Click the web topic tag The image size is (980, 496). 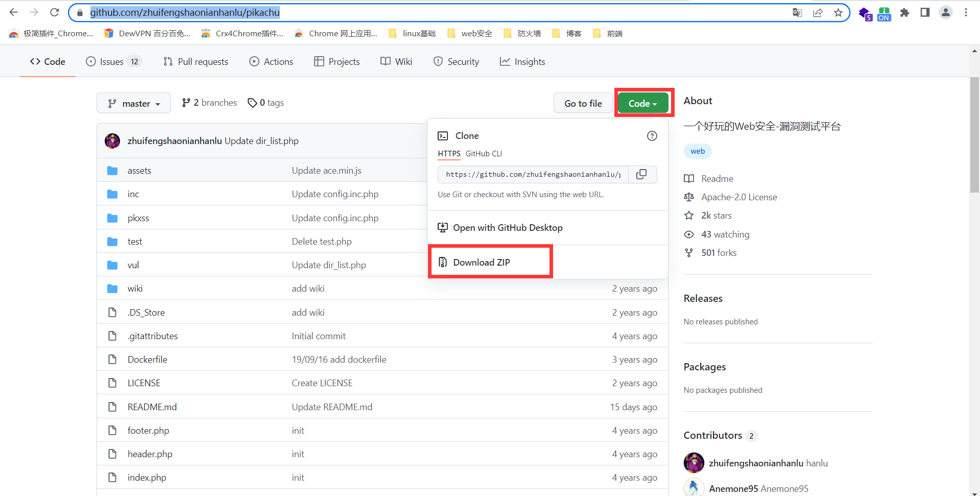[698, 151]
